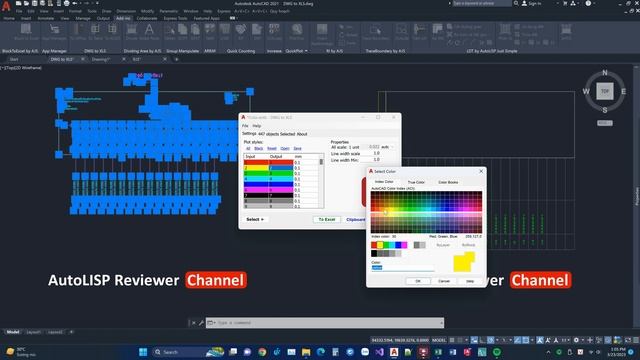Click the Excel icon in the taskbar
Screen dimensions: 640x360
pyautogui.click(x=438, y=352)
